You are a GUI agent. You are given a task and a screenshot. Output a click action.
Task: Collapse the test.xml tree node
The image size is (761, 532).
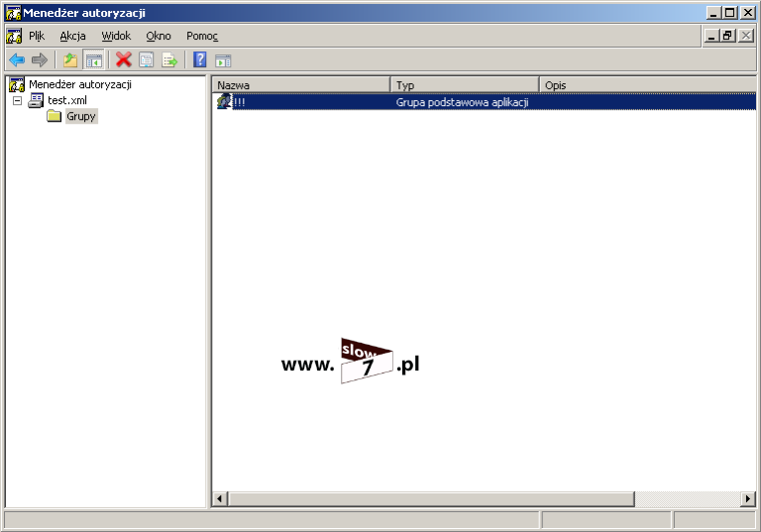[x=18, y=100]
